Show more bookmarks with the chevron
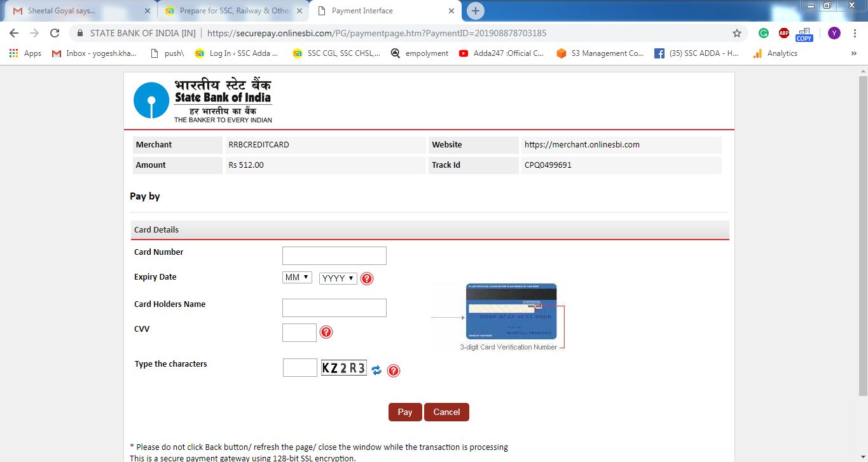Screen dimensions: 868x462 click(853, 53)
